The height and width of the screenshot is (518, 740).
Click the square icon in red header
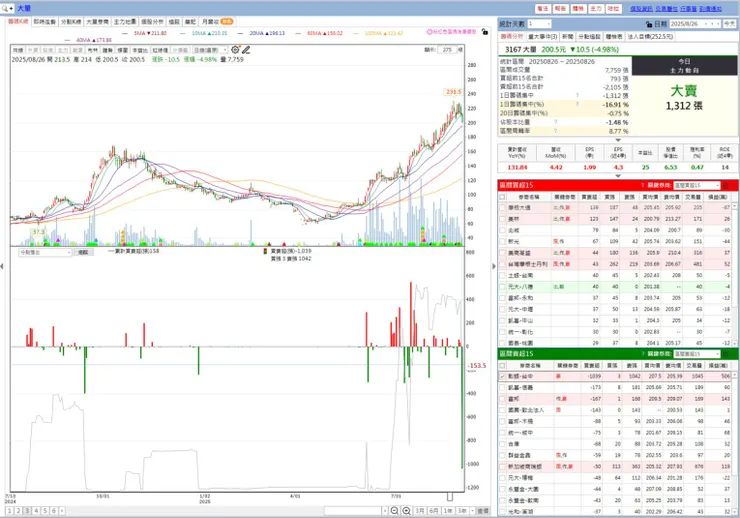(x=726, y=185)
